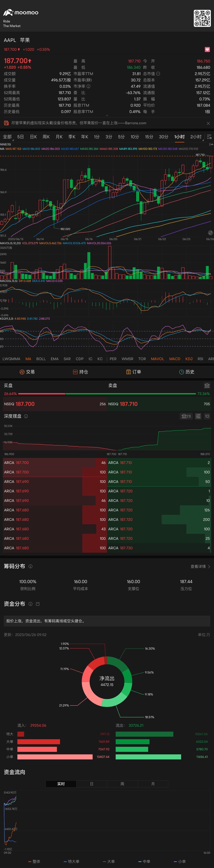Click the info icon beside 筹码分布
The height and width of the screenshot is (868, 214).
coord(30,566)
